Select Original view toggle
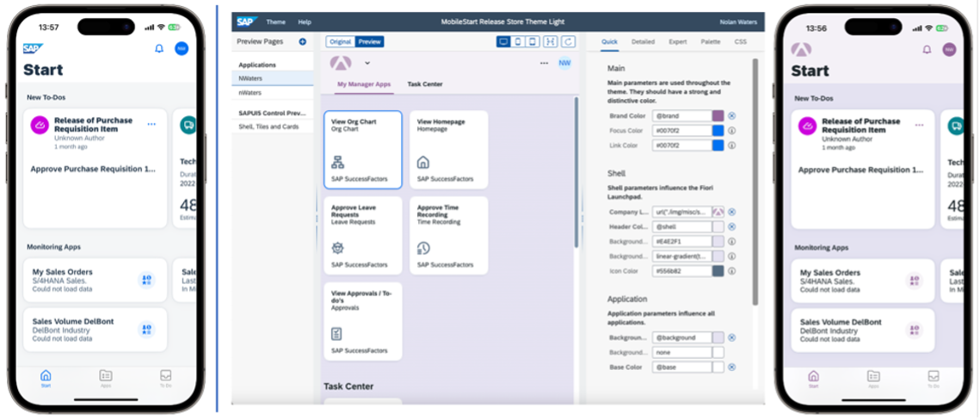Image resolution: width=980 pixels, height=420 pixels. [x=340, y=42]
